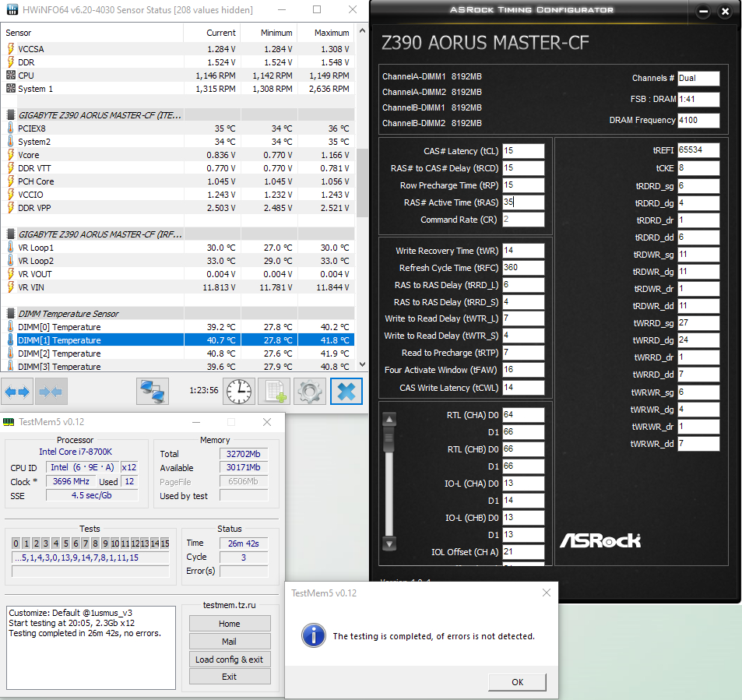Click the Maximum column header in HWiNFO
742x700 pixels.
326,33
